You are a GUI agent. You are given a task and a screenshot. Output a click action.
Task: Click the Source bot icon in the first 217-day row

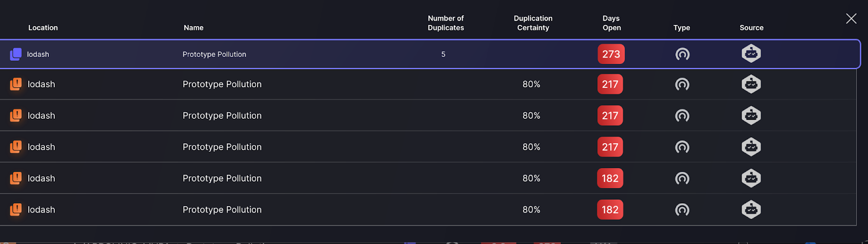point(751,84)
